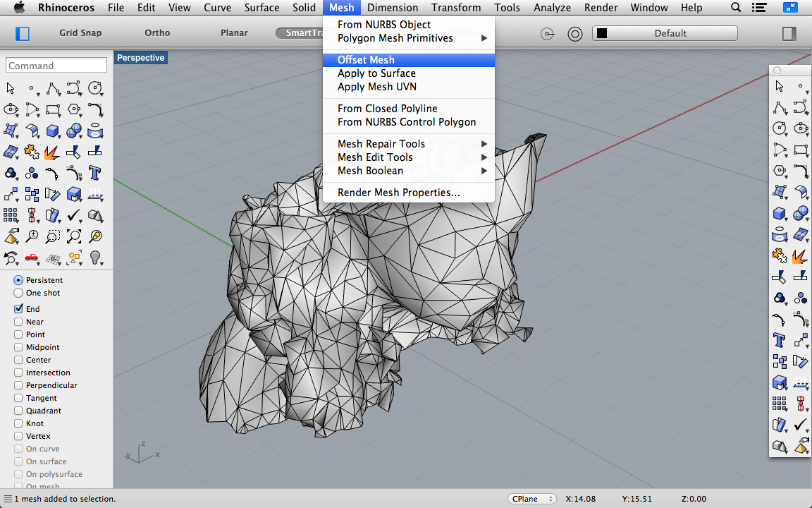Enable the Vertex object snap
This screenshot has width=812, height=508.
pos(18,436)
